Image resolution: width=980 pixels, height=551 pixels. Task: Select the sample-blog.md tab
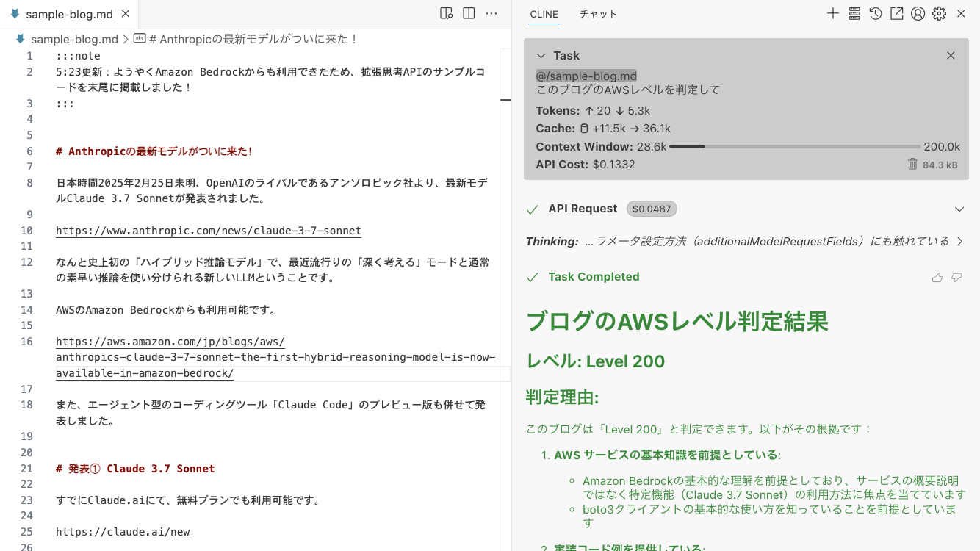click(x=70, y=14)
